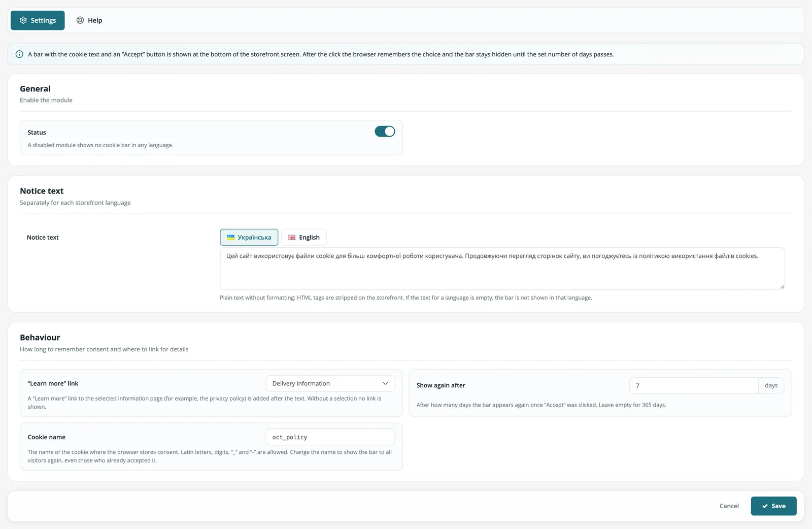Screen dimensions: 812x529
Task: Click the textarea resize handle corner
Action: click(782, 286)
